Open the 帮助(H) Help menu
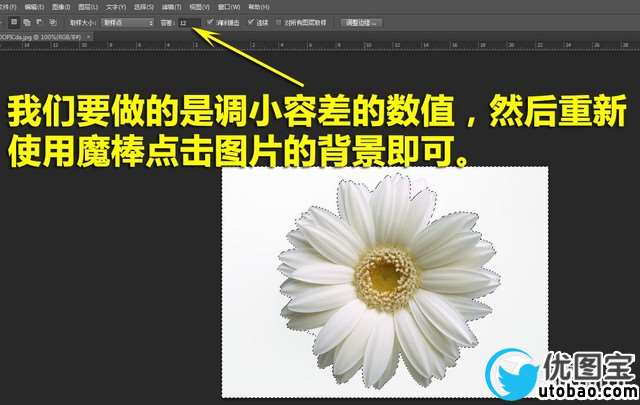The image size is (640, 405). coord(259,7)
